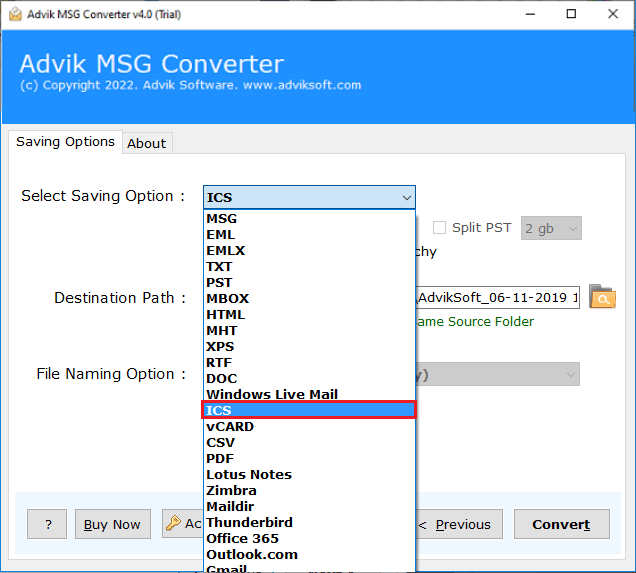
Task: Click the Buy Now button
Action: point(112,524)
